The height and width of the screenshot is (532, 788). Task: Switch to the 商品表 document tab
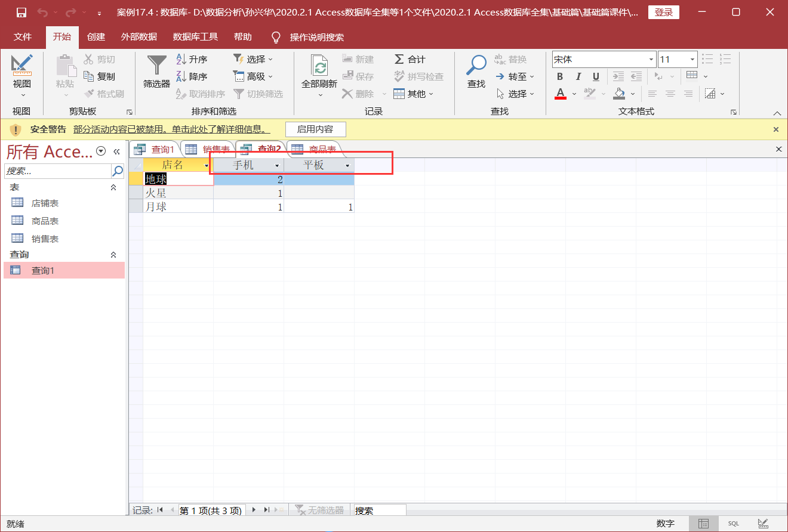coord(315,149)
